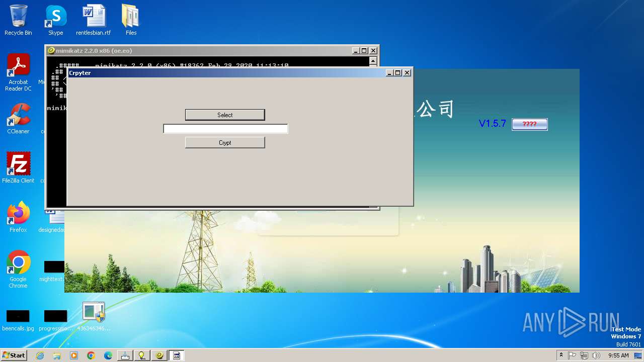The width and height of the screenshot is (644, 362).
Task: Launch Acrobat Reader DC shortcut
Action: (x=18, y=72)
